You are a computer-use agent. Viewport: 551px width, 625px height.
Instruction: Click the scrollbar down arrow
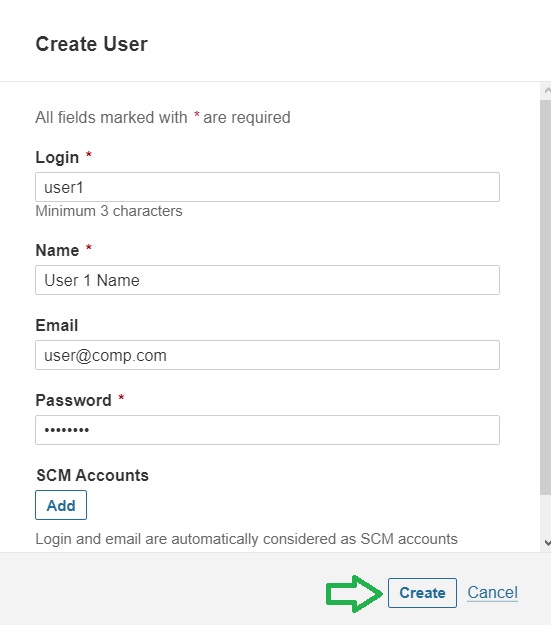pyautogui.click(x=547, y=542)
